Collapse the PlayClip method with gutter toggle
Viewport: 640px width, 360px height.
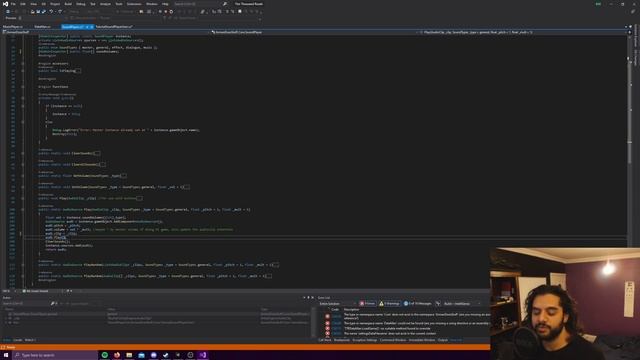(23, 209)
